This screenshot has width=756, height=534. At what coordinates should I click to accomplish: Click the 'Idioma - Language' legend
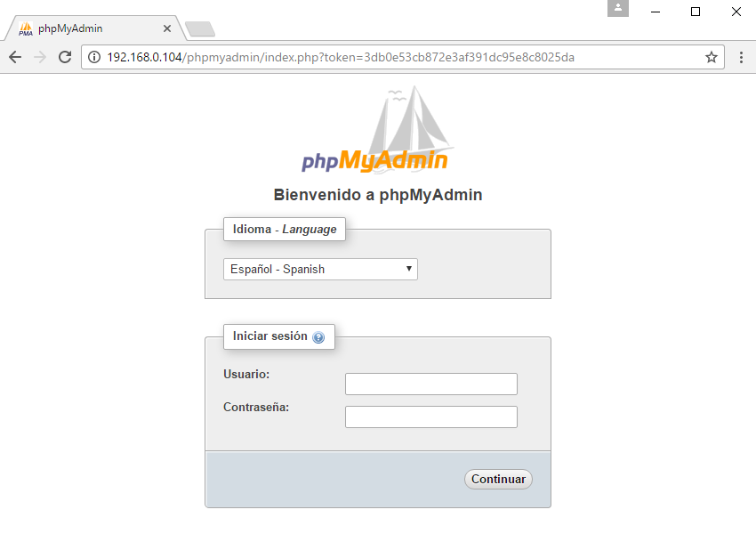(x=285, y=229)
